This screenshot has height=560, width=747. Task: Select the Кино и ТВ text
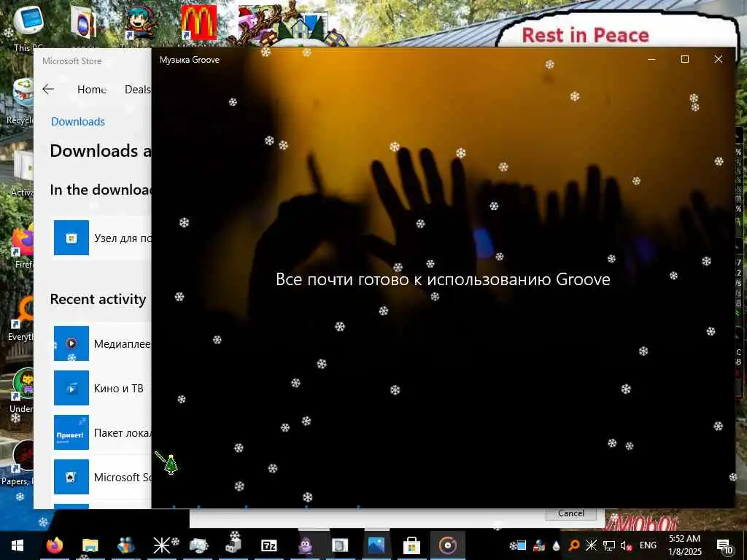point(119,389)
